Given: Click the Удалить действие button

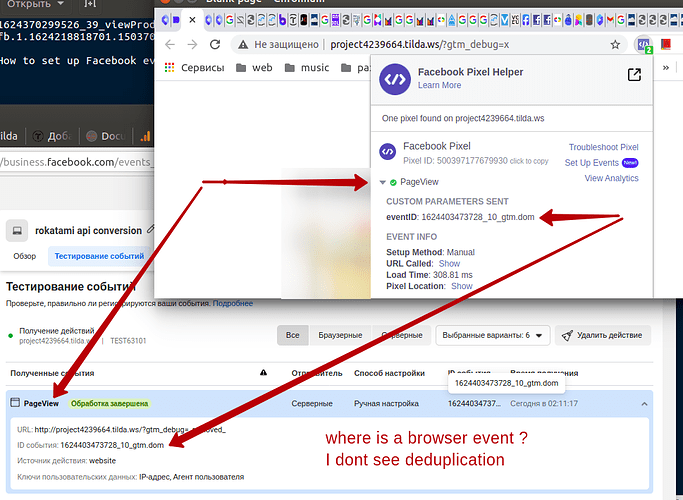Looking at the screenshot, I should [603, 335].
